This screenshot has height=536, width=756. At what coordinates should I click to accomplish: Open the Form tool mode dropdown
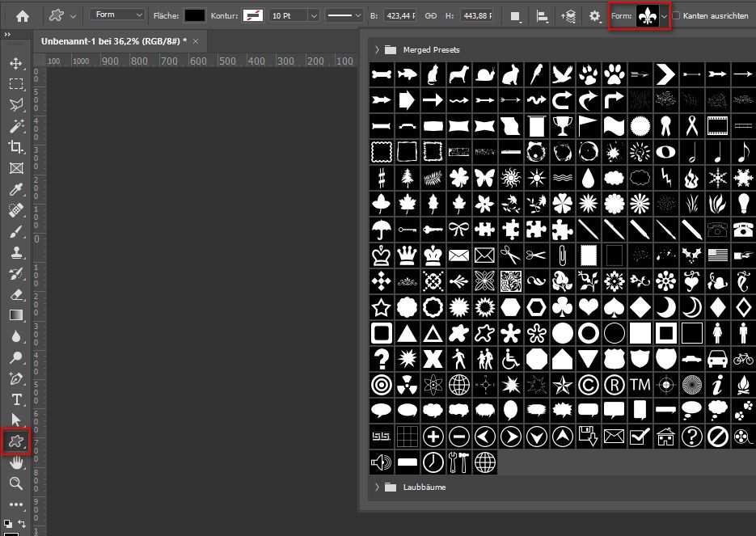pos(117,15)
